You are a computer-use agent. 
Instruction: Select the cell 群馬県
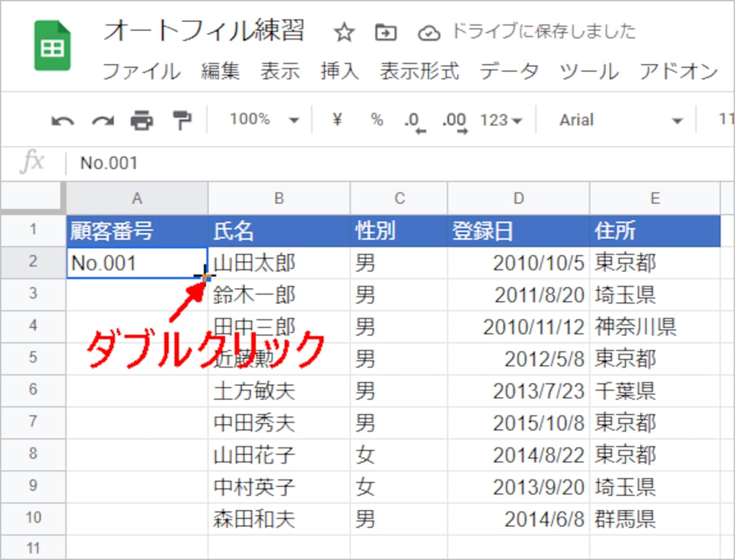coord(655,518)
